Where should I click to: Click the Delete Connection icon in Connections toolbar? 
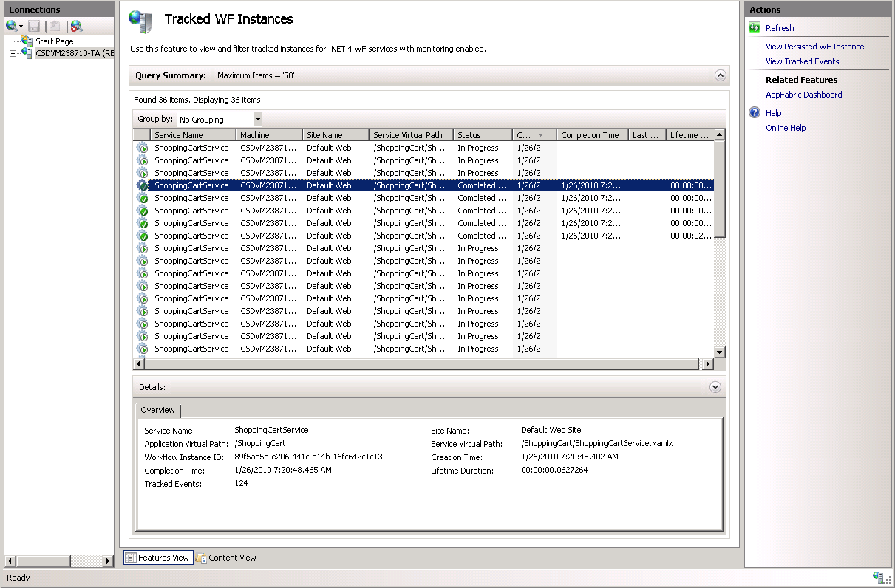pyautogui.click(x=76, y=26)
